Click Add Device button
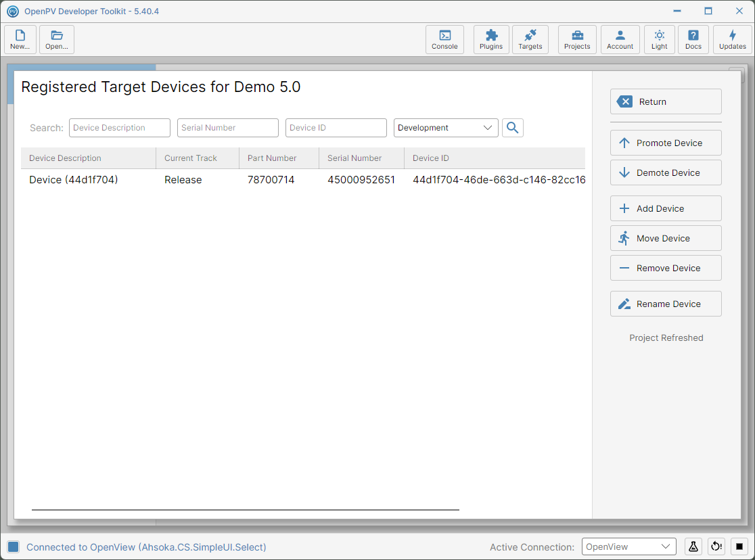Screen dimensions: 755x560 pos(666,208)
